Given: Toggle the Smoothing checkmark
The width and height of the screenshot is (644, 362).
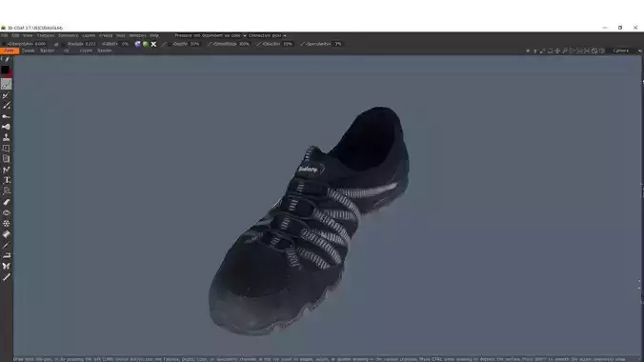Looking at the screenshot, I should pos(210,44).
